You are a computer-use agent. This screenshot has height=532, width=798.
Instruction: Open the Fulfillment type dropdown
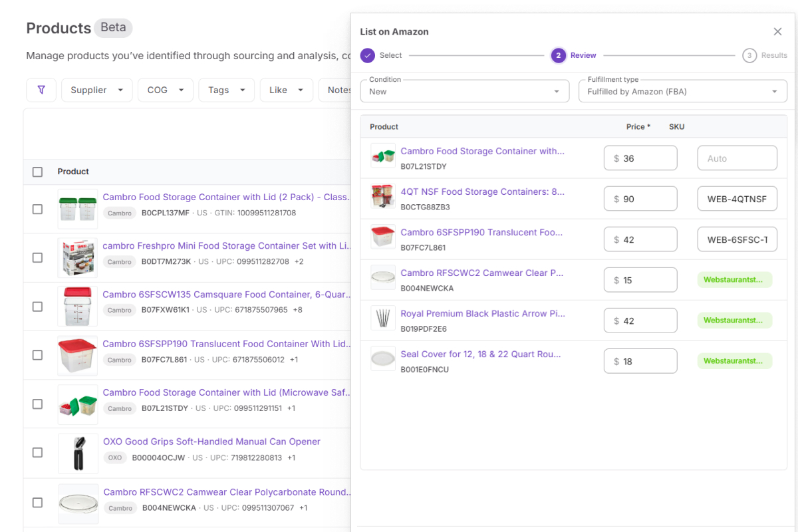coord(682,90)
